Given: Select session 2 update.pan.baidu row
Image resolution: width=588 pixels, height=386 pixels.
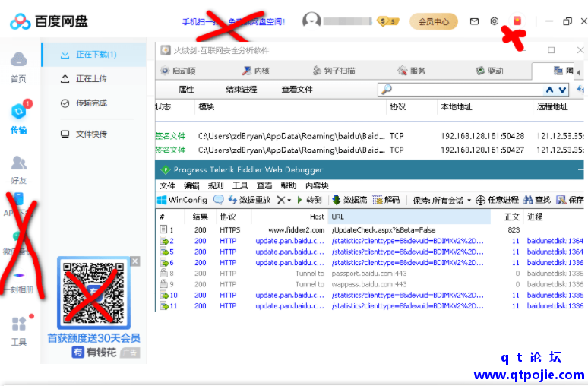Looking at the screenshot, I should pos(369,241).
